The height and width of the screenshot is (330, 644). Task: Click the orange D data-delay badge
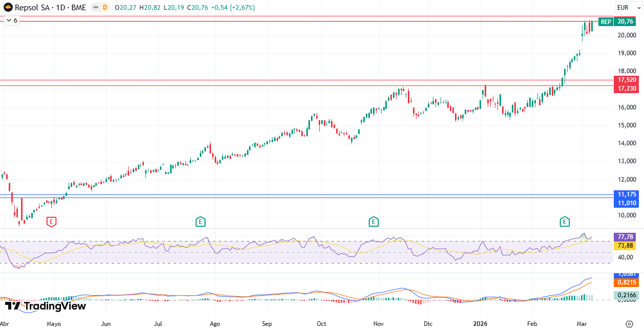pos(105,8)
